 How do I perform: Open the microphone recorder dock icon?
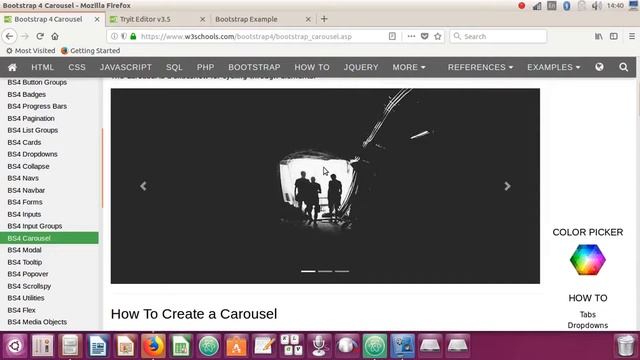coord(319,346)
